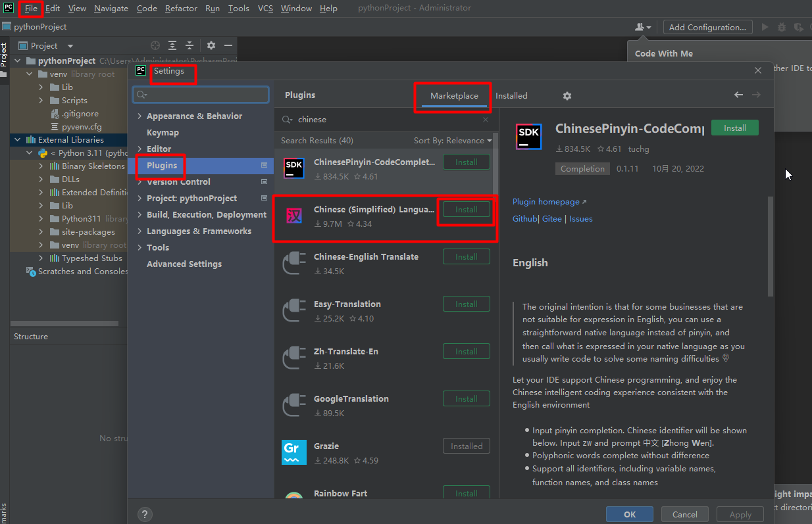Switch to the Installed tab

click(511, 96)
